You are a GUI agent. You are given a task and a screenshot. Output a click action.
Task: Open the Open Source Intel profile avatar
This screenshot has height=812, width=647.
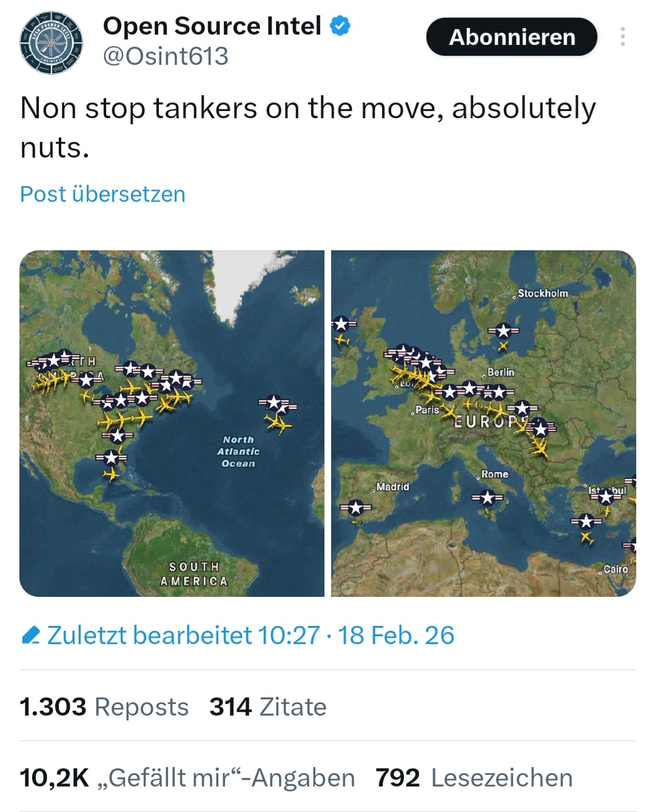pos(51,42)
